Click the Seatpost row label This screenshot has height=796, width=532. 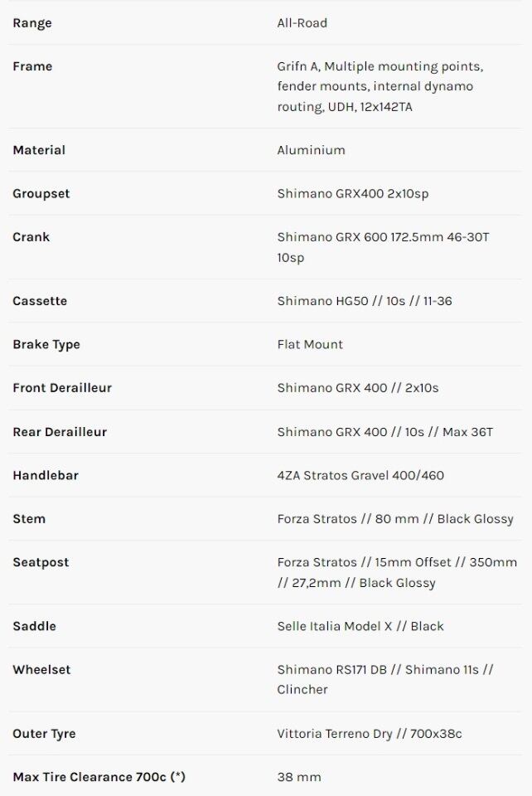(x=41, y=562)
